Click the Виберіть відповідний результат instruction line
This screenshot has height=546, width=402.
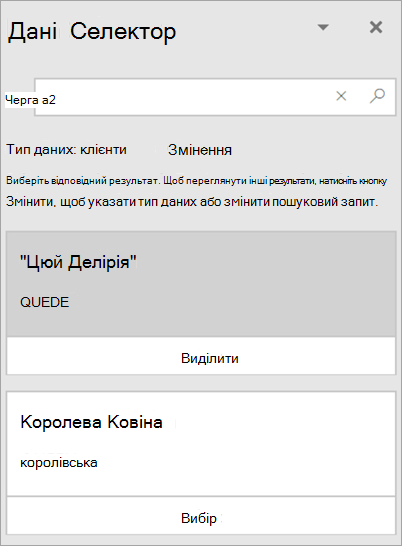pos(196,181)
